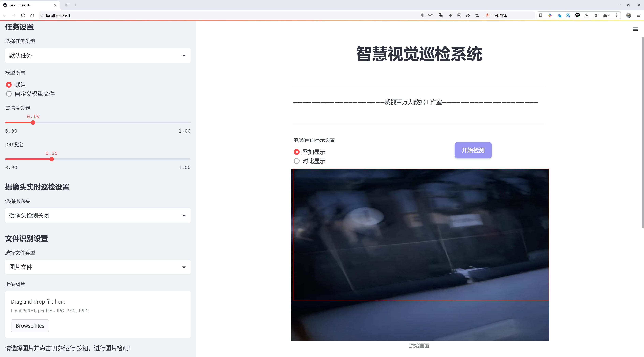Select the 对比显示 comparison display radio
This screenshot has width=644, height=357.
[297, 161]
